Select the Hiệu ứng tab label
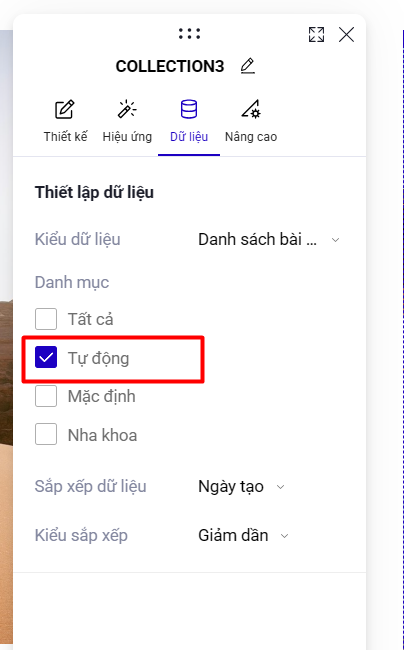The image size is (404, 650). pyautogui.click(x=127, y=137)
